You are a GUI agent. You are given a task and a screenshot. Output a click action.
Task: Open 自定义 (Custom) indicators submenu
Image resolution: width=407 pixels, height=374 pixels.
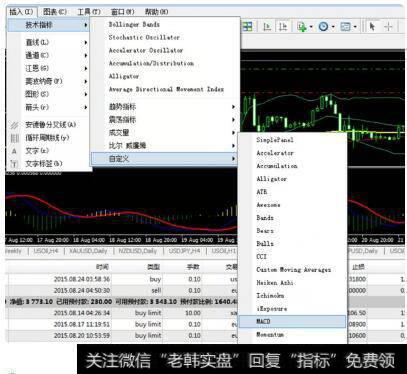(164, 159)
